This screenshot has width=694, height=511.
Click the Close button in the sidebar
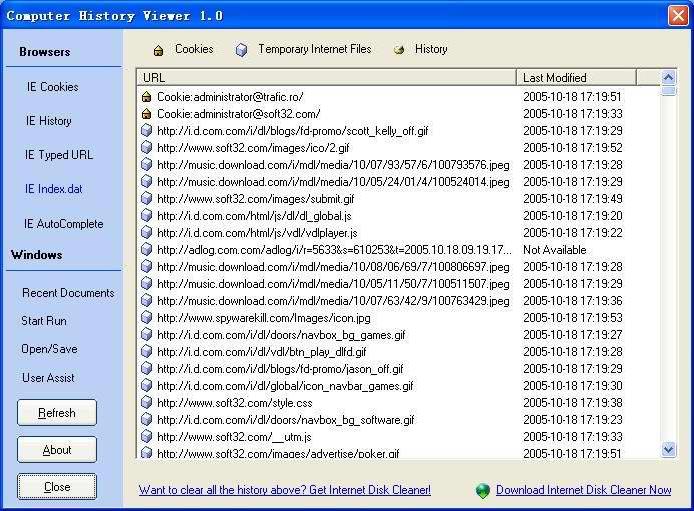click(x=57, y=487)
